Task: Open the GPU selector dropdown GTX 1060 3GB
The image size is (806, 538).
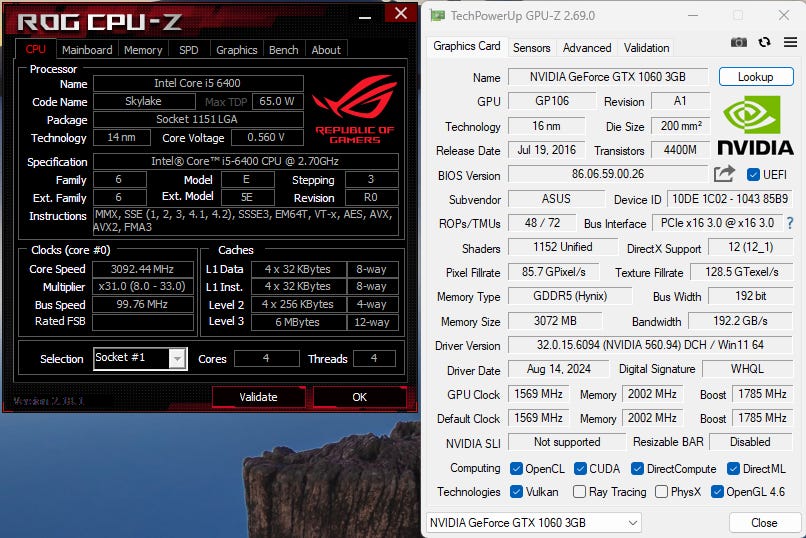Action: click(534, 523)
